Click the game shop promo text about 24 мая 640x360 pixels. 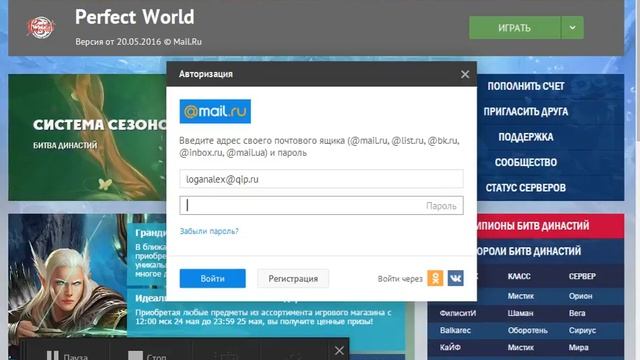[x=263, y=317]
